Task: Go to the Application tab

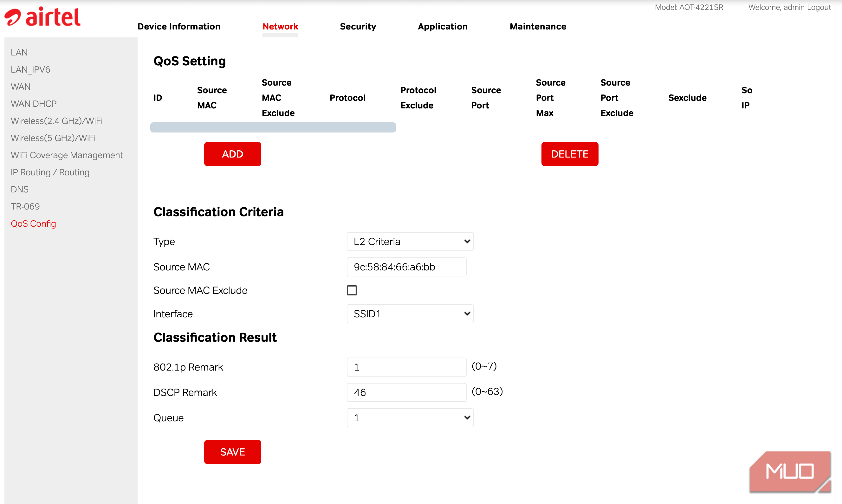Action: 443,27
